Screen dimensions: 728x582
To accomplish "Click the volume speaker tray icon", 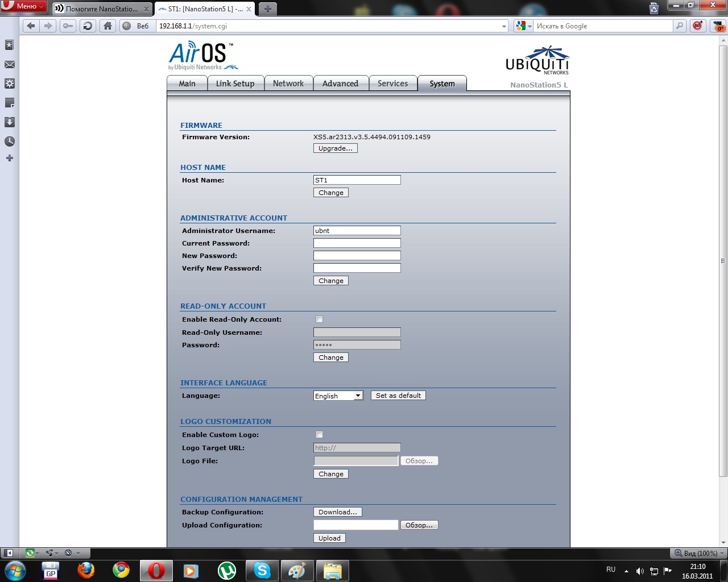I will (x=640, y=571).
